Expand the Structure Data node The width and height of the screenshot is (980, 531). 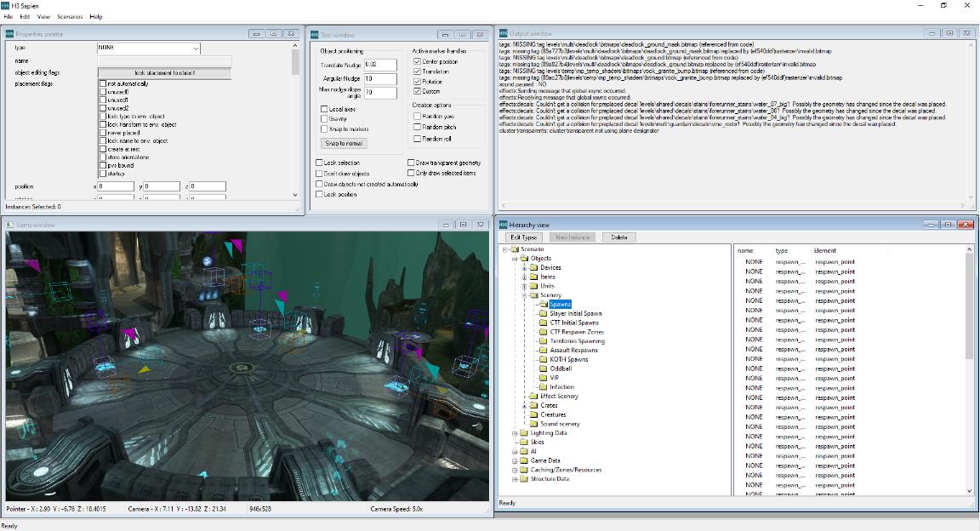[x=515, y=479]
